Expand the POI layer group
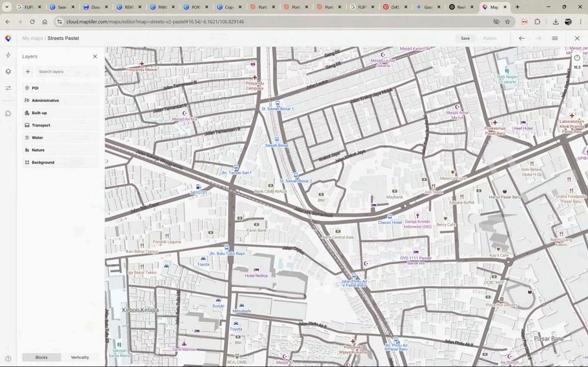The image size is (588, 367). (x=61, y=88)
